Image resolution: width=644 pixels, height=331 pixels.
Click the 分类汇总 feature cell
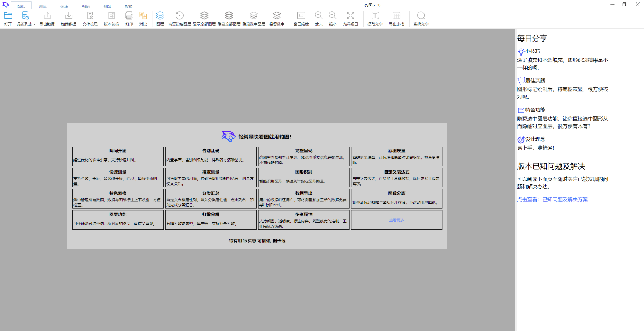[x=211, y=199]
